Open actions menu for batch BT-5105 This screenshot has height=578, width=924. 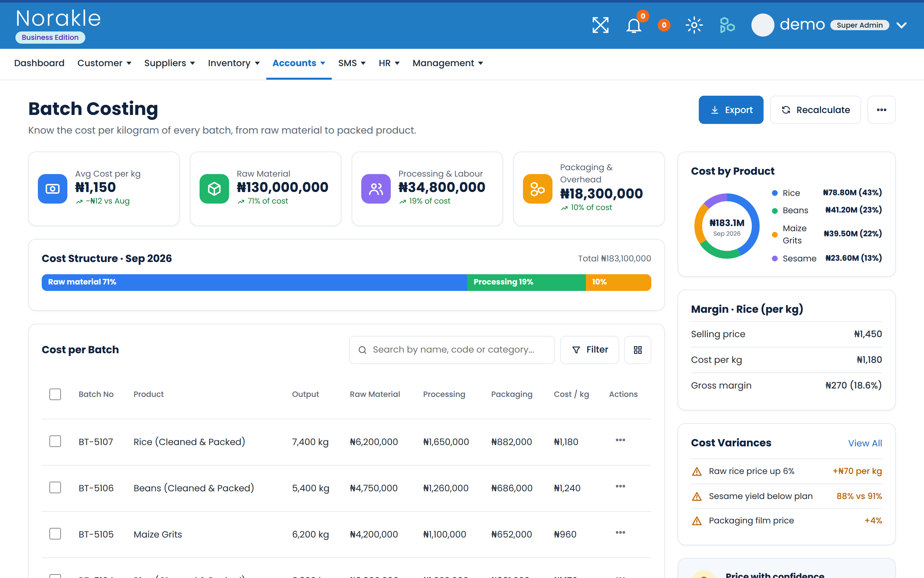click(620, 533)
